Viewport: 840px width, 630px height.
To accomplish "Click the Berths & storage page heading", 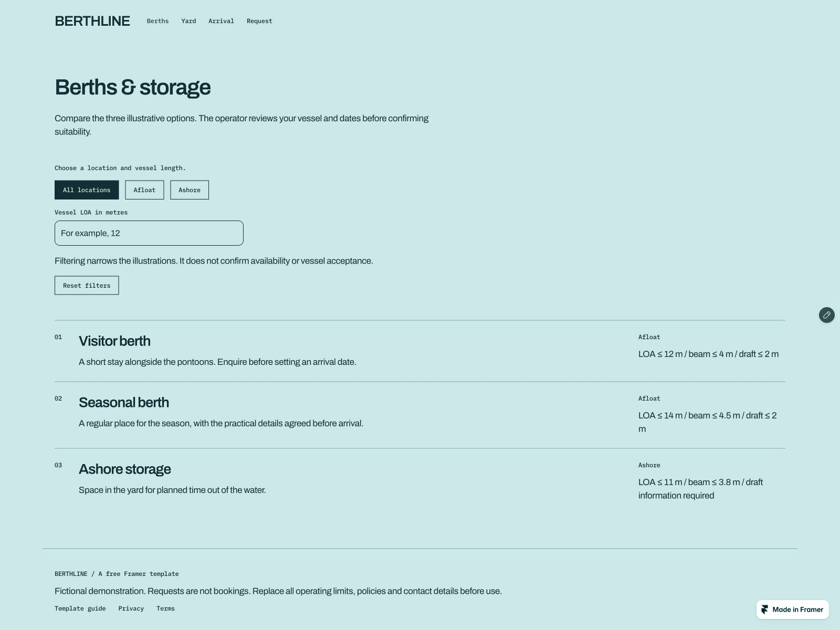I will pyautogui.click(x=133, y=87).
